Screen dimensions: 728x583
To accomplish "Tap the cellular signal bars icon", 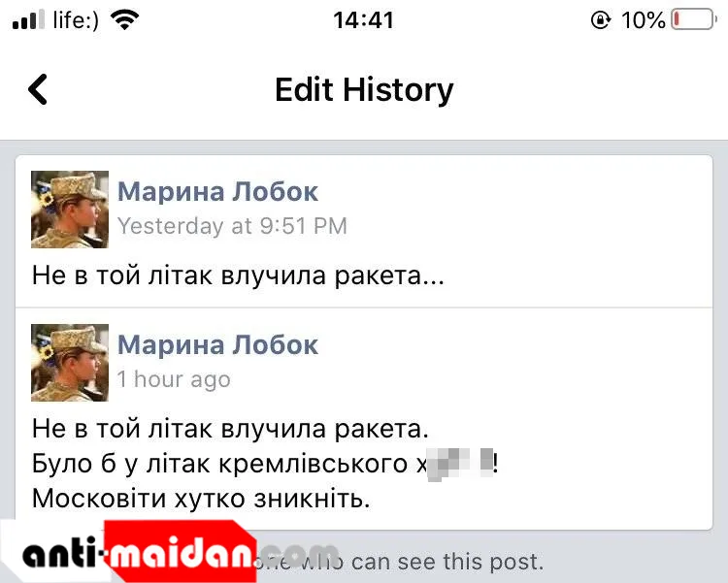I will click(28, 19).
